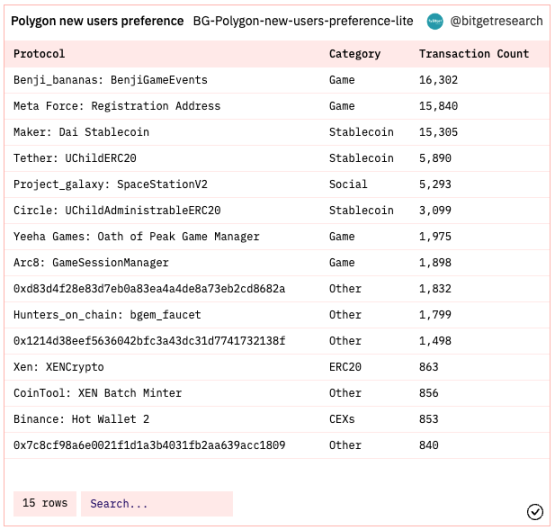Select Circle: UChildAdministrableERC20 cell
The height and width of the screenshot is (530, 555).
117,211
